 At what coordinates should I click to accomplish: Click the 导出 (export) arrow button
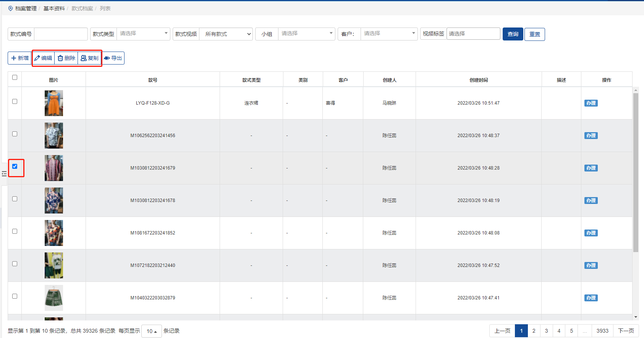pyautogui.click(x=113, y=58)
